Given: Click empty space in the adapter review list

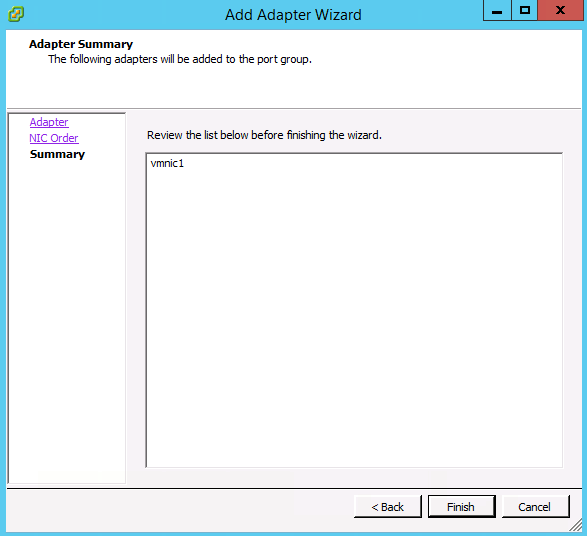Looking at the screenshot, I should point(354,318).
